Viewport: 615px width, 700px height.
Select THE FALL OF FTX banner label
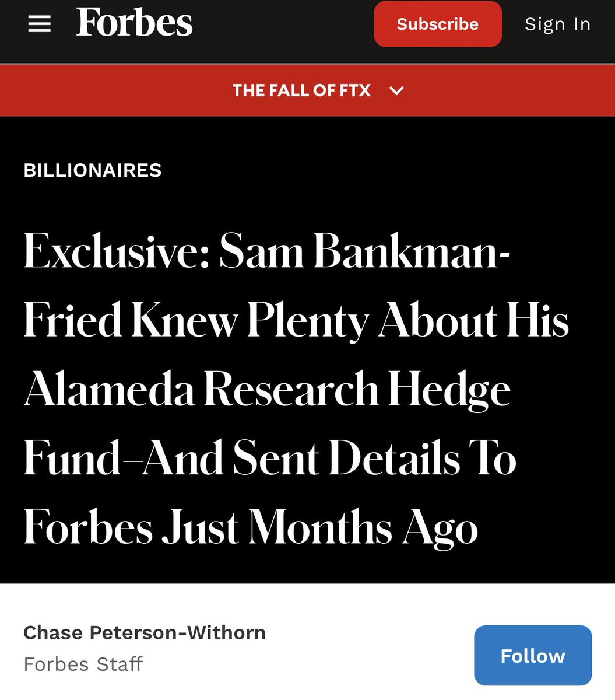[301, 90]
